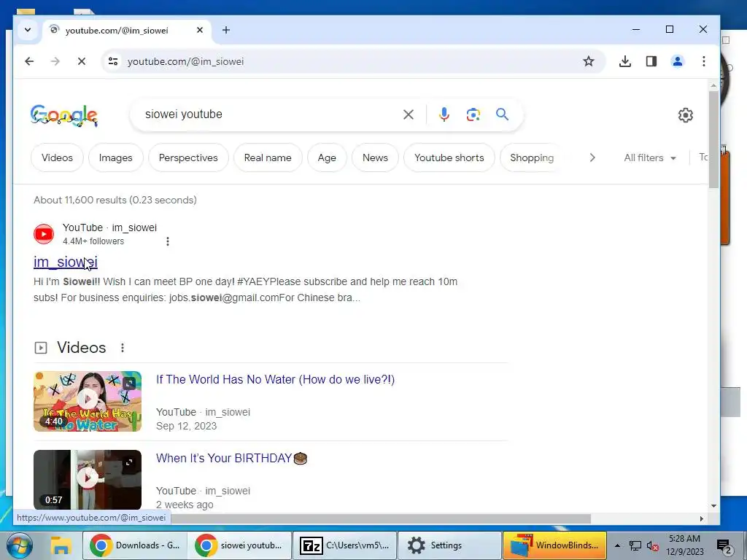Select the Age filter chip
The image size is (747, 560).
click(x=327, y=157)
